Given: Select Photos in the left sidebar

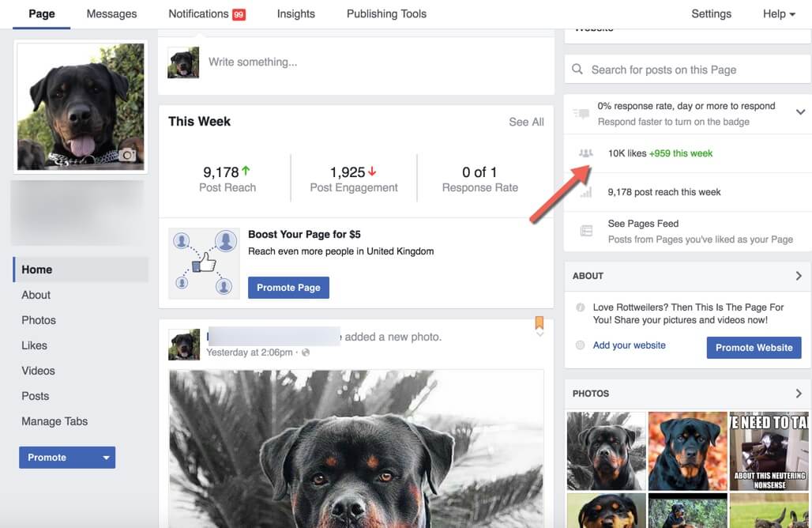Looking at the screenshot, I should point(39,320).
